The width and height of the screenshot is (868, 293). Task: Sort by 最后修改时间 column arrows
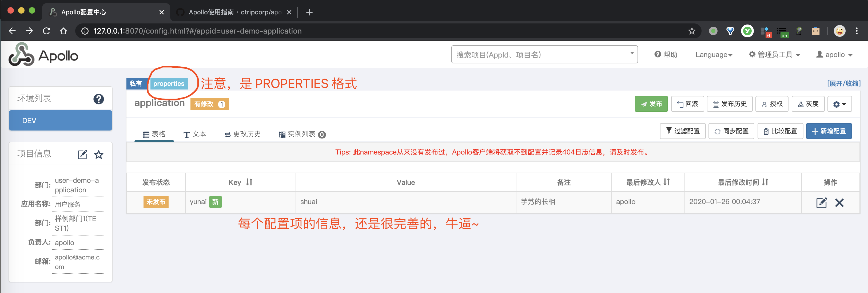765,182
